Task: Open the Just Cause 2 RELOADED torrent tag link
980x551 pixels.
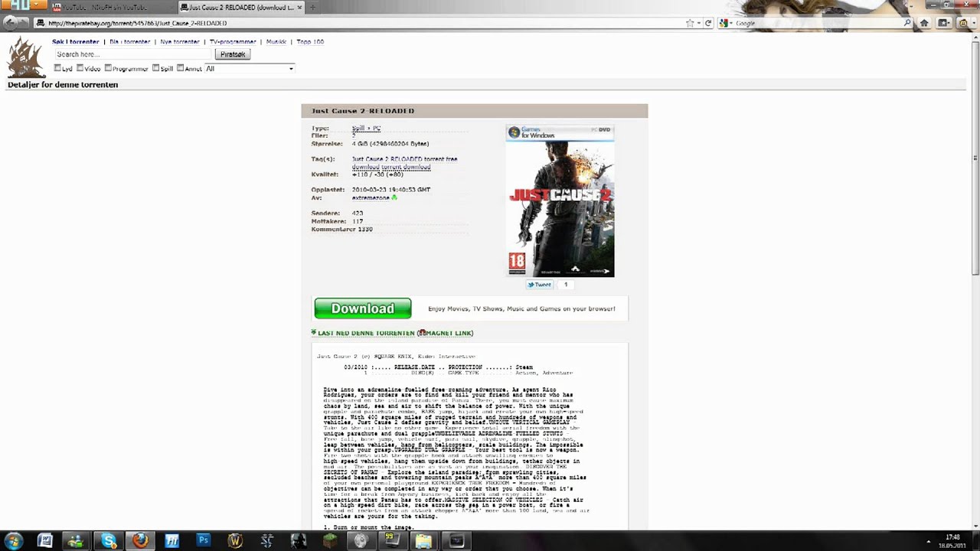Action: pyautogui.click(x=404, y=163)
